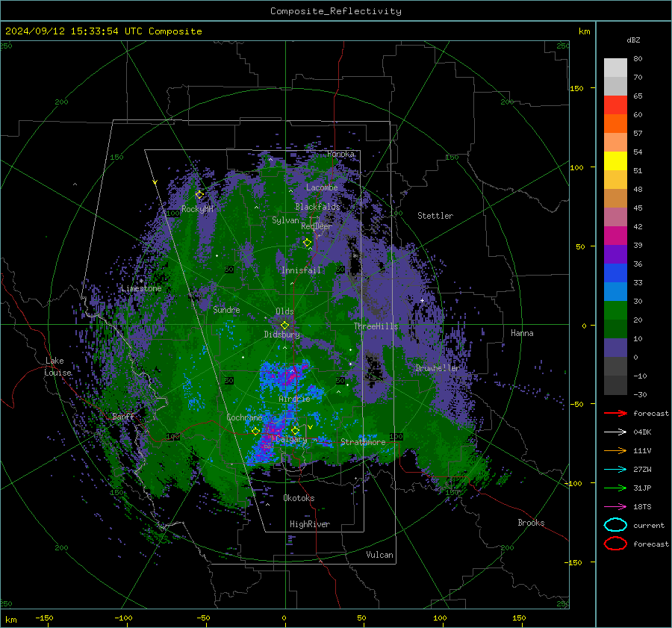
Task: Click the Vulcan label
Action: tap(379, 555)
